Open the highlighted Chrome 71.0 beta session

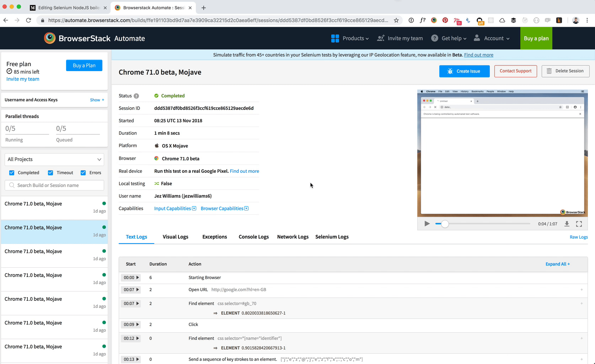click(x=54, y=232)
